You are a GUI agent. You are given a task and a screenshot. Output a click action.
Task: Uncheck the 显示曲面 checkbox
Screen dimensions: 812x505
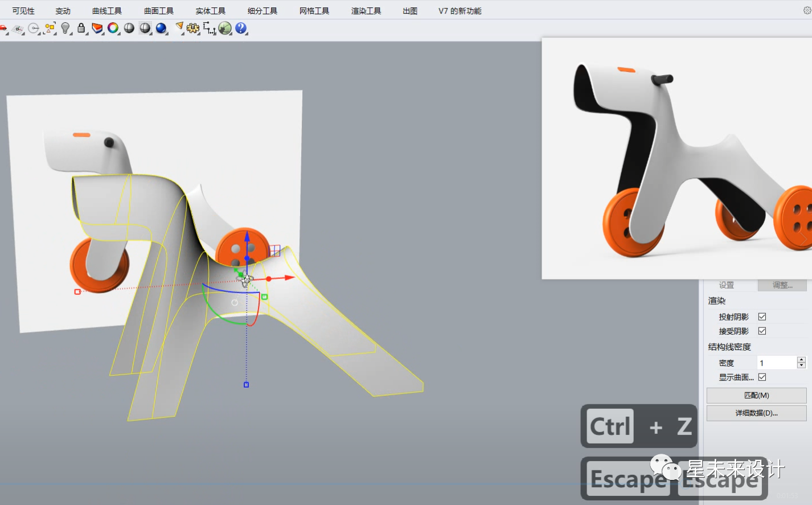click(x=762, y=377)
